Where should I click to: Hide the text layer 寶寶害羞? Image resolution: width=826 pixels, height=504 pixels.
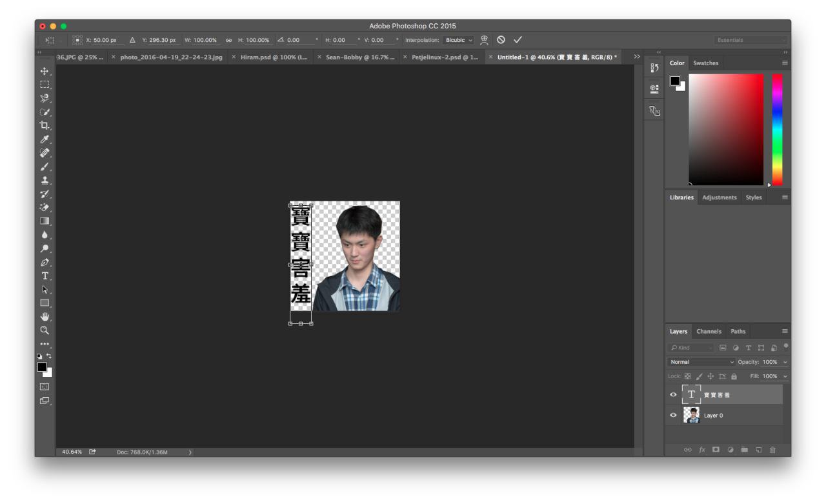(674, 394)
